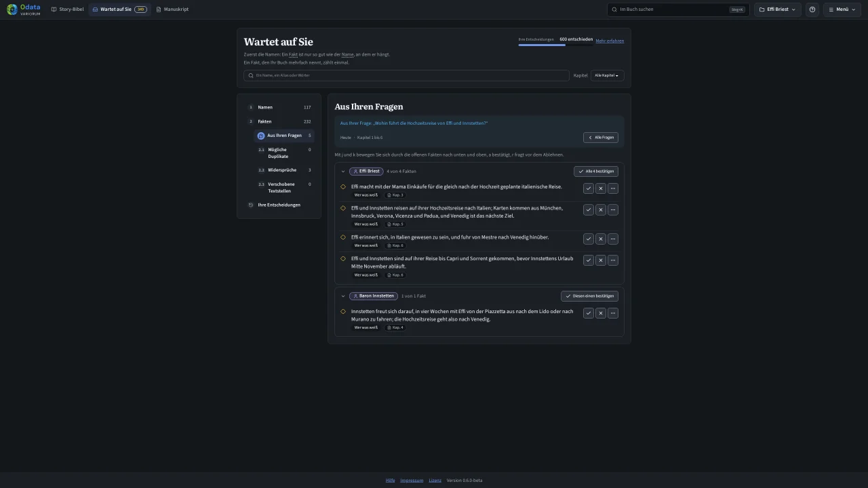
Task: Open more options for Mama Einkäufe fact
Action: (x=613, y=188)
